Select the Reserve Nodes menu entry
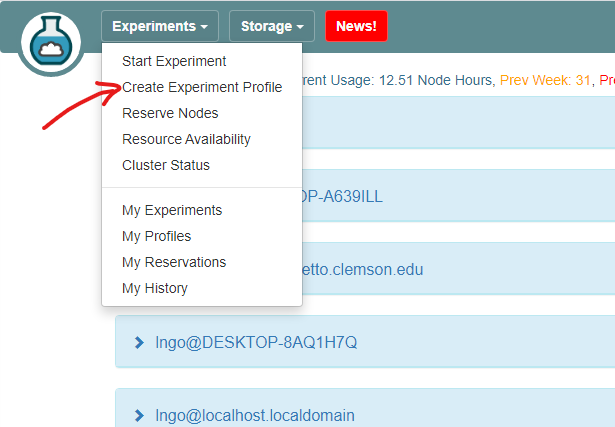 click(170, 113)
